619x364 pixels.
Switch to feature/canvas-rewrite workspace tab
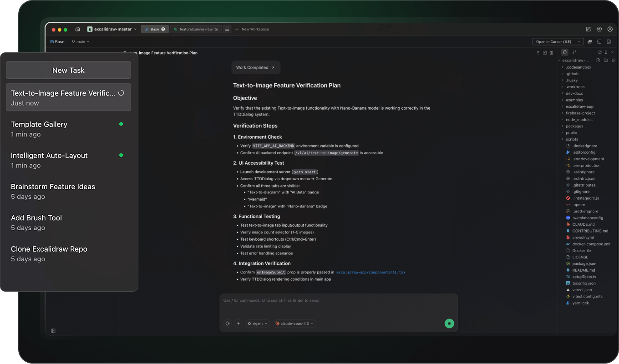click(x=195, y=29)
